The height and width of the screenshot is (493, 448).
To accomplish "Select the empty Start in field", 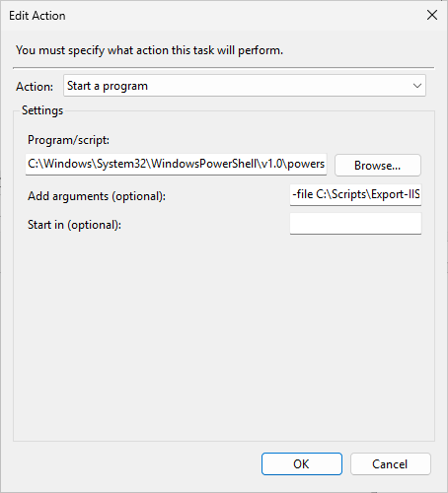I will click(x=355, y=224).
